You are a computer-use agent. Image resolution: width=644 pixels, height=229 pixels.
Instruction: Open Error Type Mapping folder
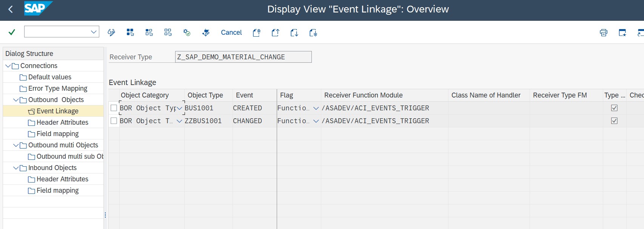54,88
